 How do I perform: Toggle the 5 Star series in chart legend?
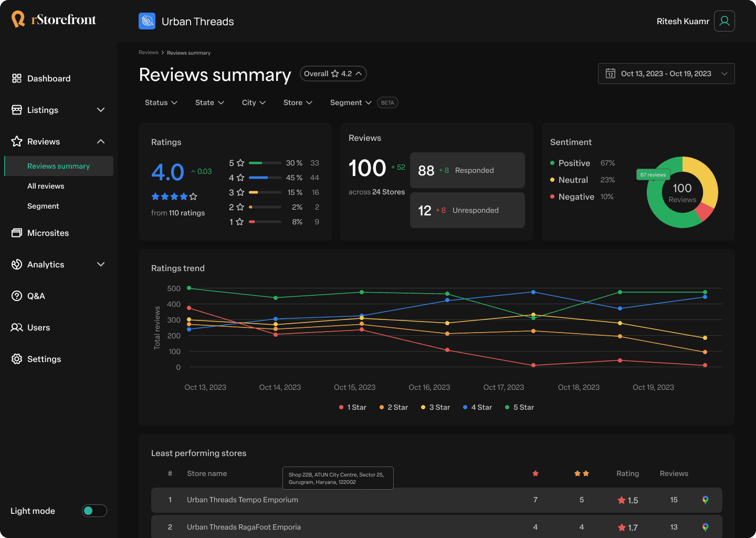pos(519,407)
